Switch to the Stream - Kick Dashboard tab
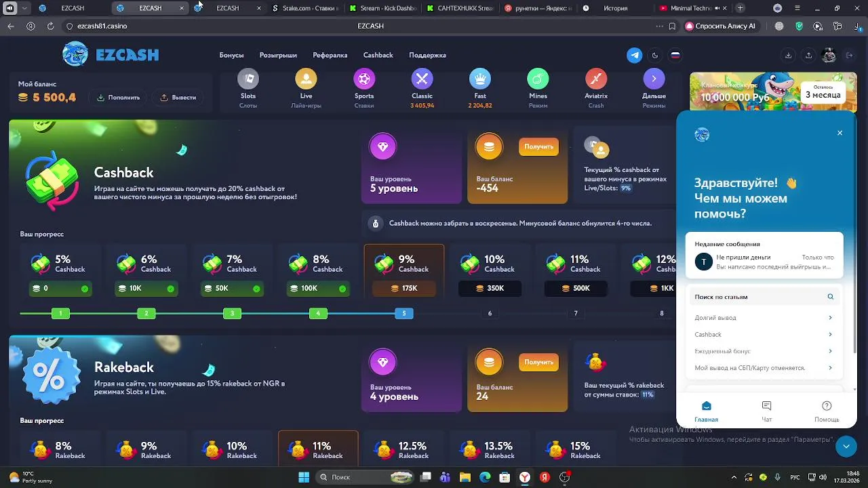This screenshot has width=868, height=488. click(x=383, y=8)
